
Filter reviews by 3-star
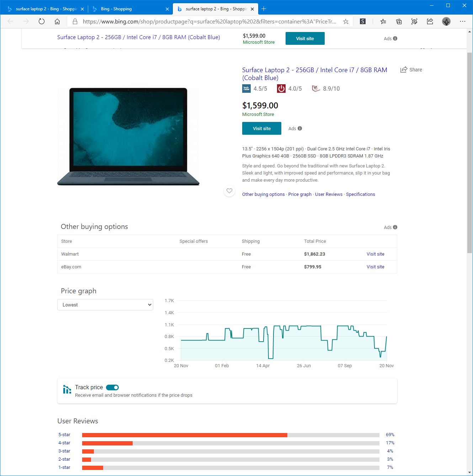pyautogui.click(x=64, y=451)
